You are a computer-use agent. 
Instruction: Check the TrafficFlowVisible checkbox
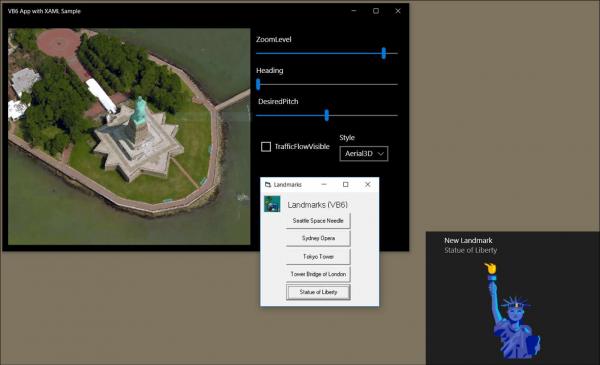point(266,147)
